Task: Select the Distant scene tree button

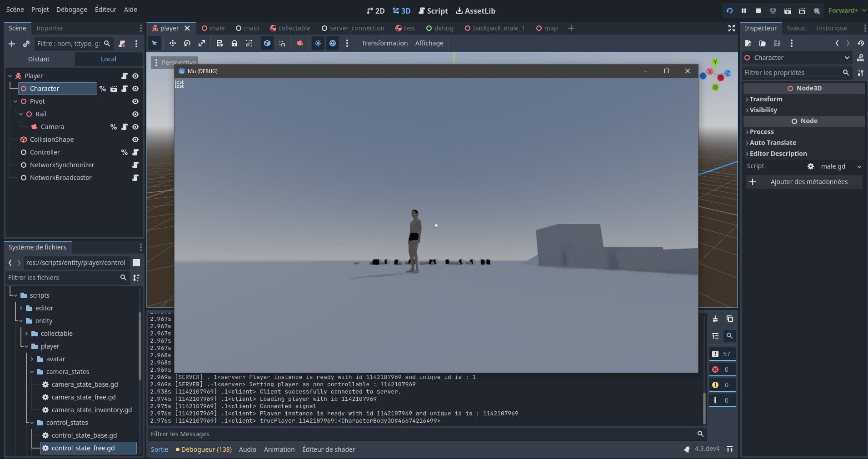Action: click(39, 59)
